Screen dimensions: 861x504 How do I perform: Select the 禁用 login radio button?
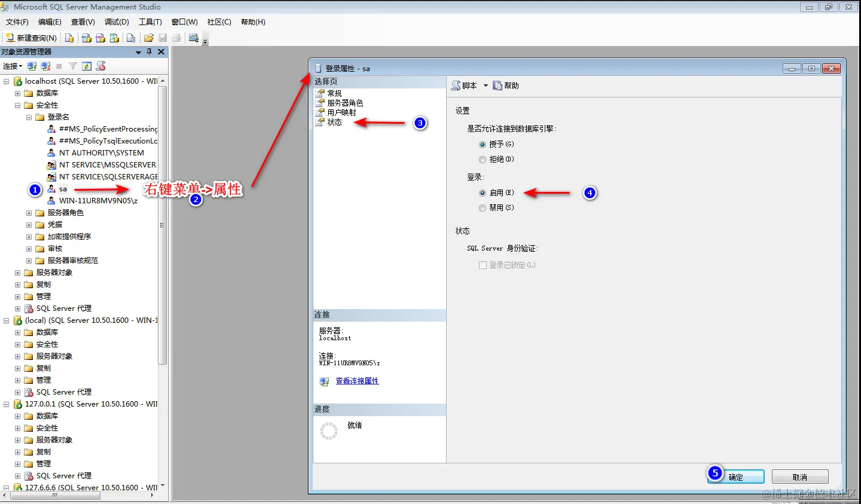[x=483, y=208]
